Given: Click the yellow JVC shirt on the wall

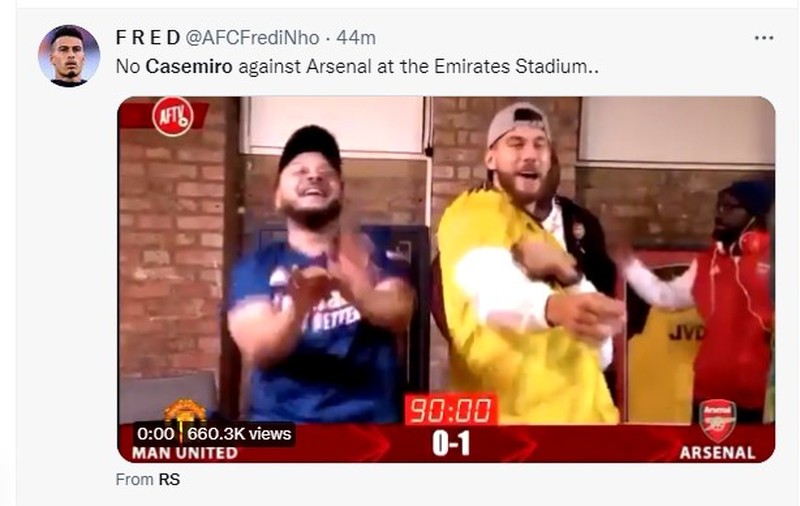Looking at the screenshot, I should (663, 363).
